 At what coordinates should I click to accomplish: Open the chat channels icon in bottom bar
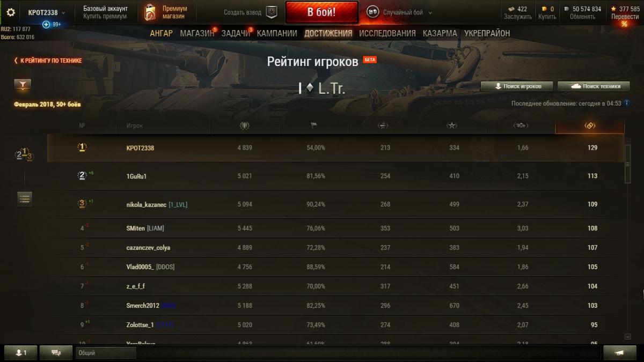tap(56, 352)
